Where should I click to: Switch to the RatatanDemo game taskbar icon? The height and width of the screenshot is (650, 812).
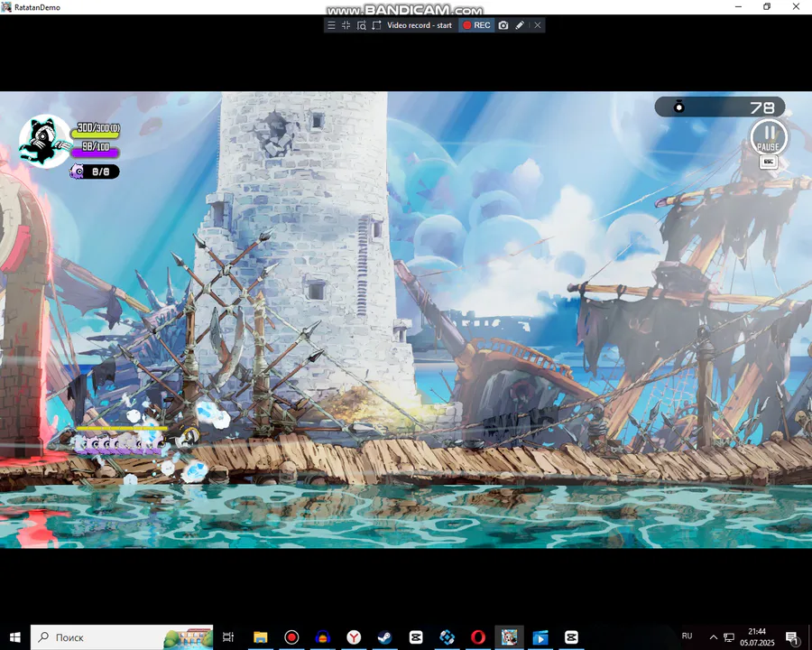(x=509, y=637)
